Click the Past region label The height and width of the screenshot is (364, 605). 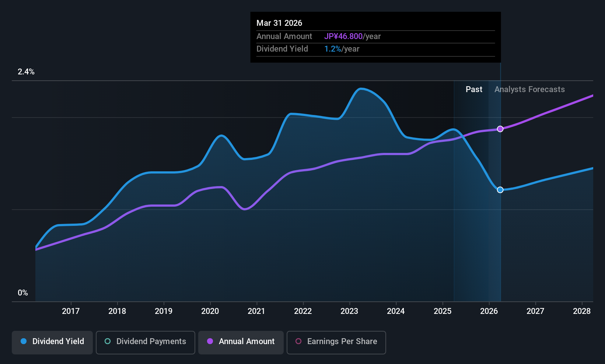474,90
